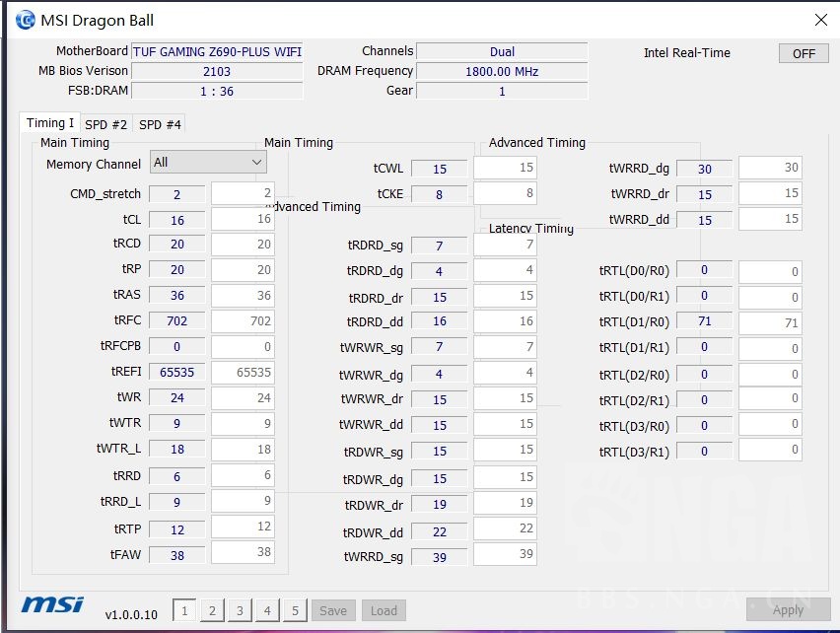Click the tRDRD_sg editable input field
This screenshot has height=633, width=840.
(505, 245)
